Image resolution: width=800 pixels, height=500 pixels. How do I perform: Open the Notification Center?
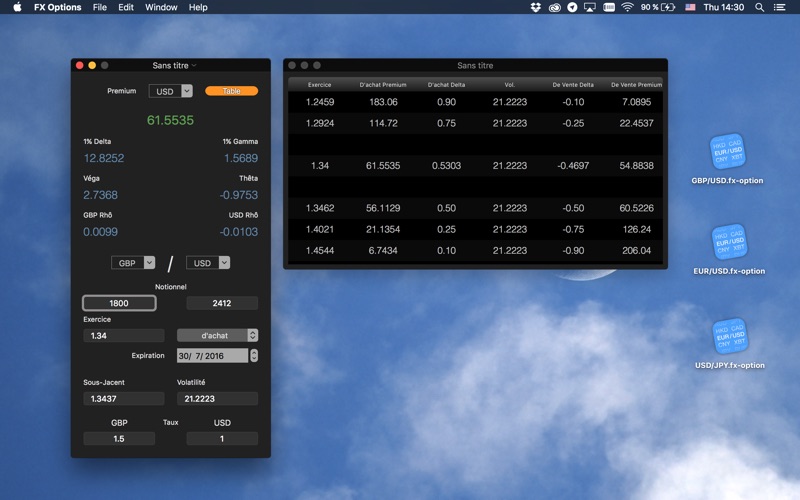pyautogui.click(x=780, y=7)
